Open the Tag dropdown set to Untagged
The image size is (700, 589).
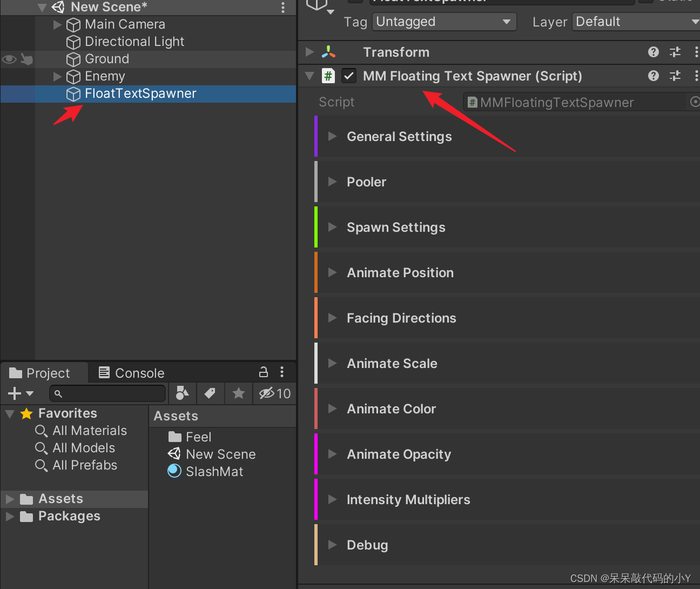[x=444, y=22]
